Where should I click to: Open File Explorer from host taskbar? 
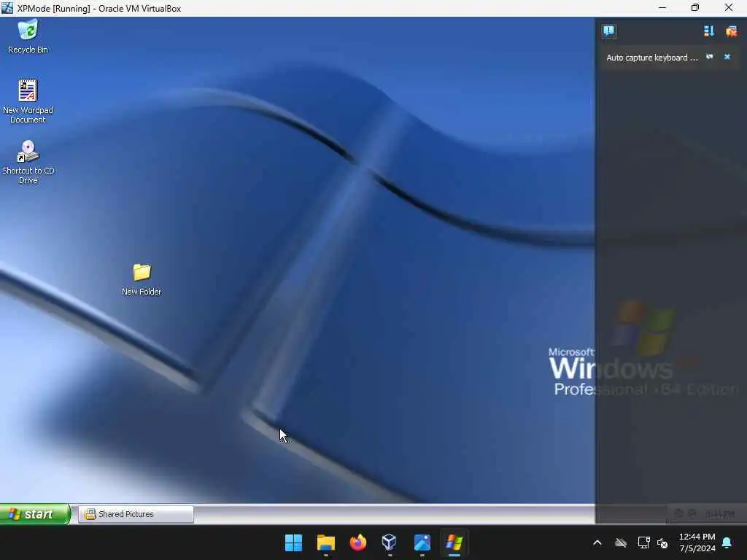coord(326,542)
